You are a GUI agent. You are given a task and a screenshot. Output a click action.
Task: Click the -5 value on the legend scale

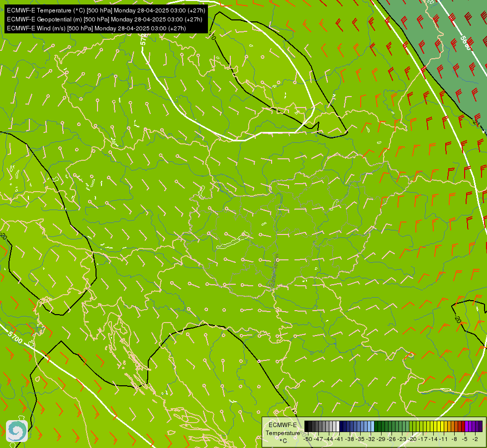coord(464,439)
